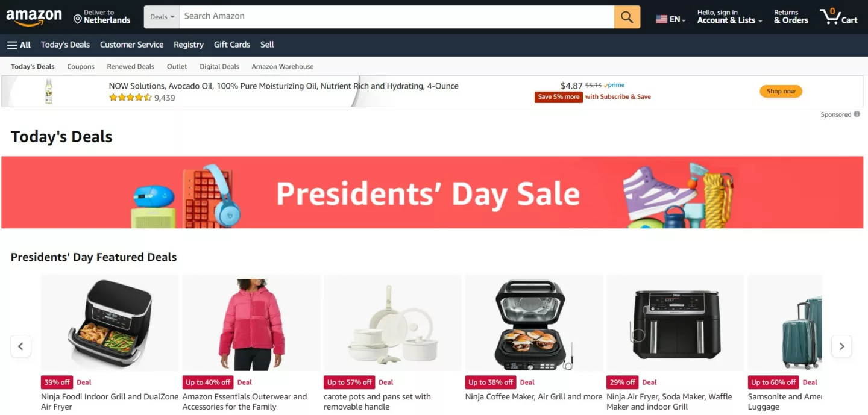The image size is (868, 415).
Task: Open Returns & Orders link
Action: [791, 16]
